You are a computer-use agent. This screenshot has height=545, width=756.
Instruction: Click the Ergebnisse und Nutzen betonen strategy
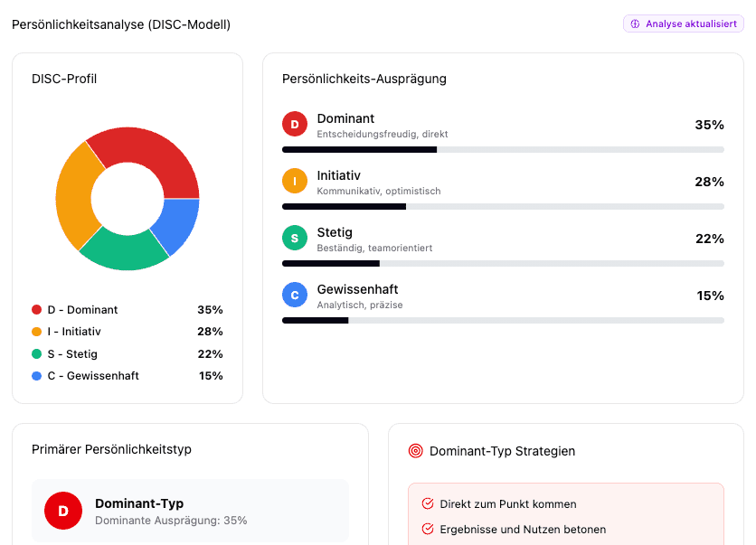(x=523, y=529)
